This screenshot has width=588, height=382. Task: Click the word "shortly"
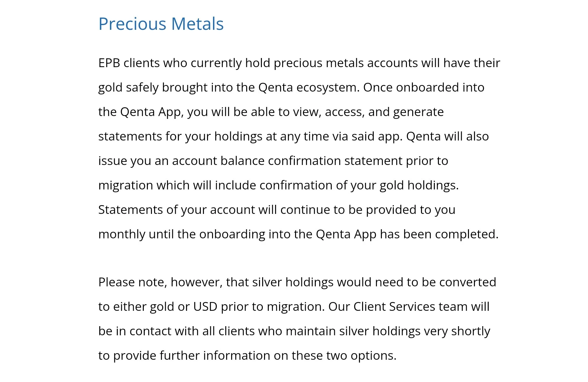tap(471, 332)
